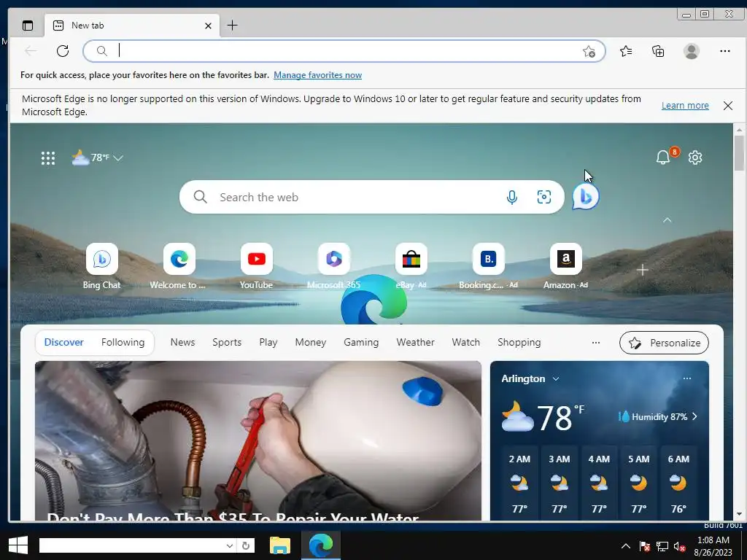This screenshot has height=560, width=747.
Task: Expand the taskbar address dropdown arrow
Action: coord(230,545)
